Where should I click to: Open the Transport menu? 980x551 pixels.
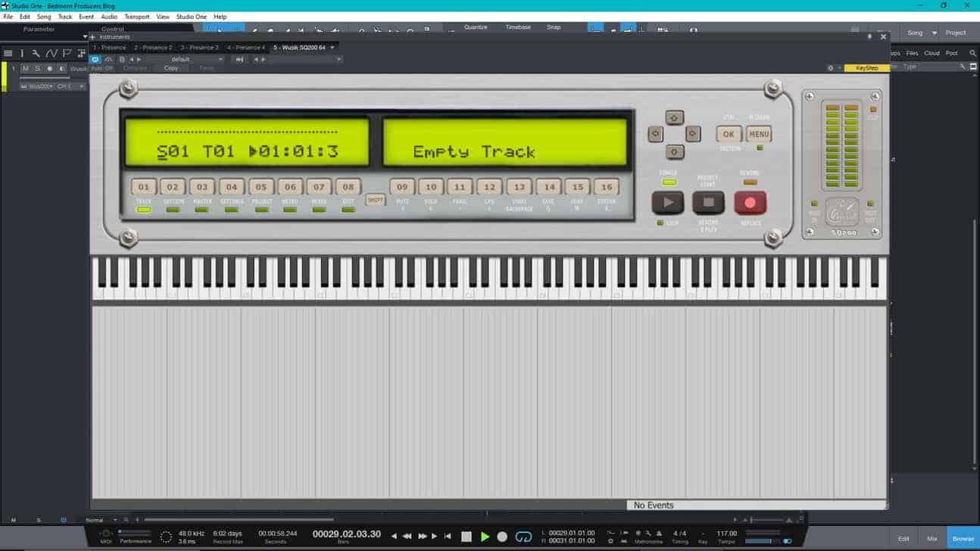click(x=137, y=17)
